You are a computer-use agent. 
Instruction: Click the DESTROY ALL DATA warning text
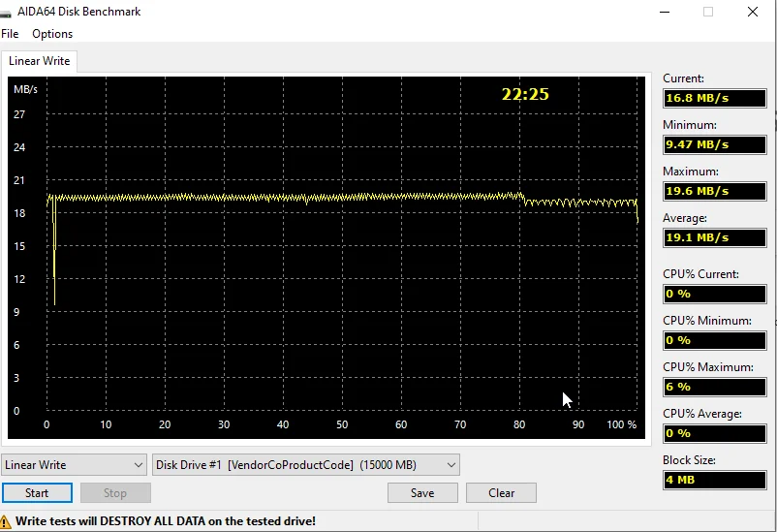coord(166,521)
